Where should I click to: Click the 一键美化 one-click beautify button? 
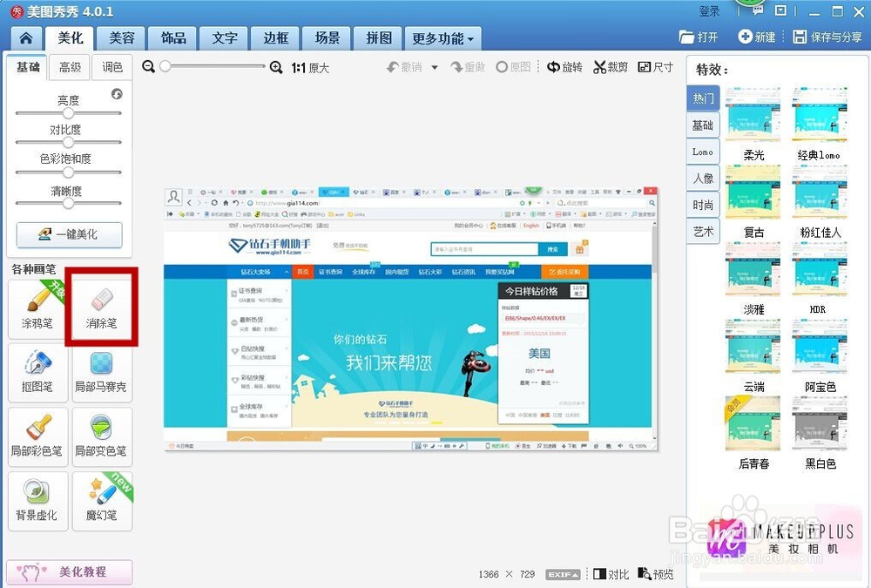tap(70, 234)
